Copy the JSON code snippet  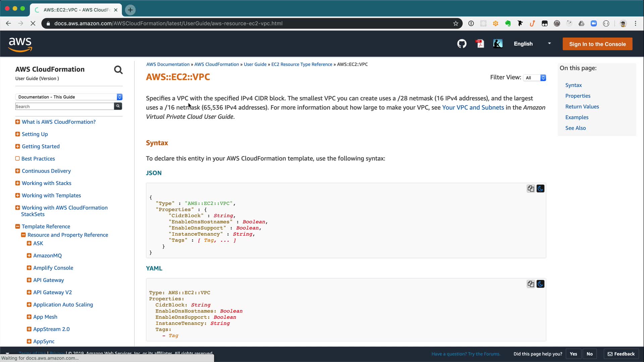[x=531, y=189]
